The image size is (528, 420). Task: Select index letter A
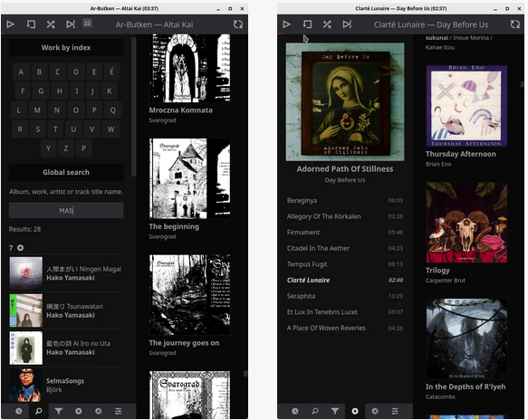point(21,72)
